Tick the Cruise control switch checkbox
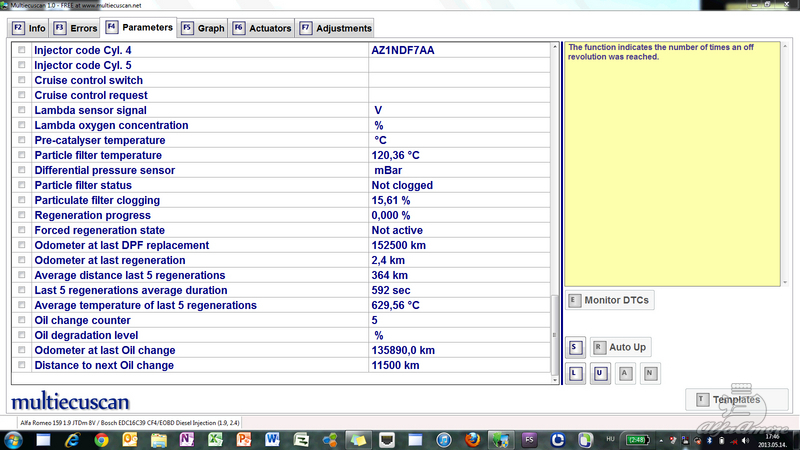This screenshot has width=800, height=450. (x=21, y=80)
